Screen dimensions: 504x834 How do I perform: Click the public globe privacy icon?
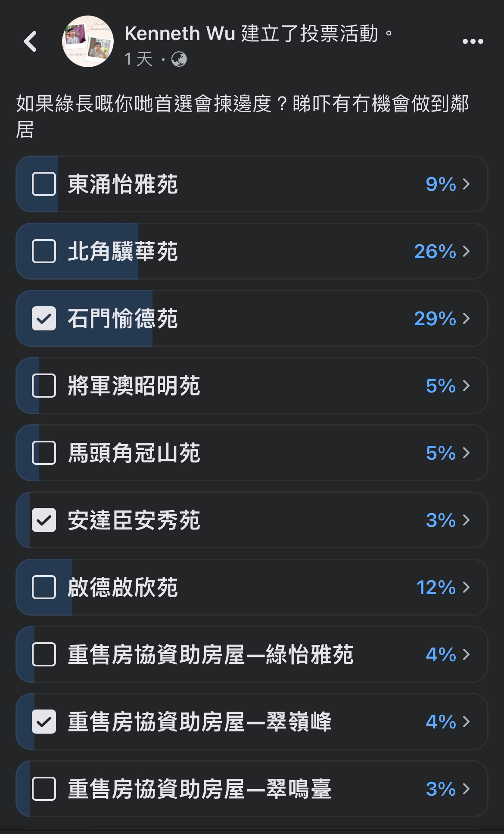179,59
